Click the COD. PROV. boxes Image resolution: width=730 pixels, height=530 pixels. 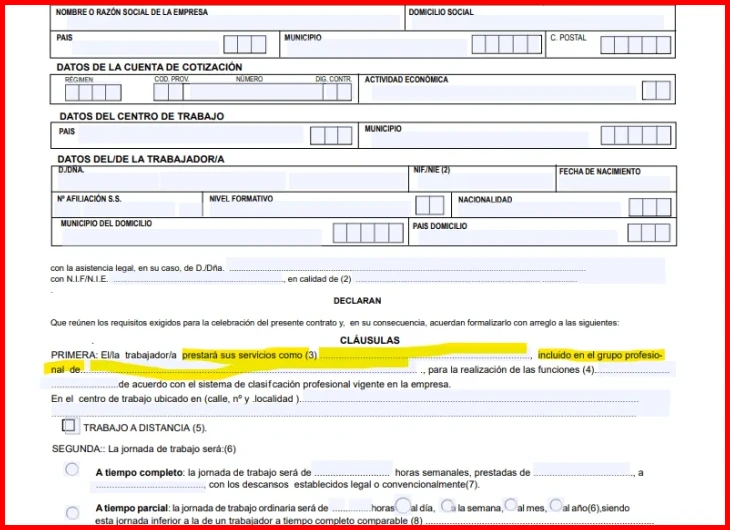[168, 92]
